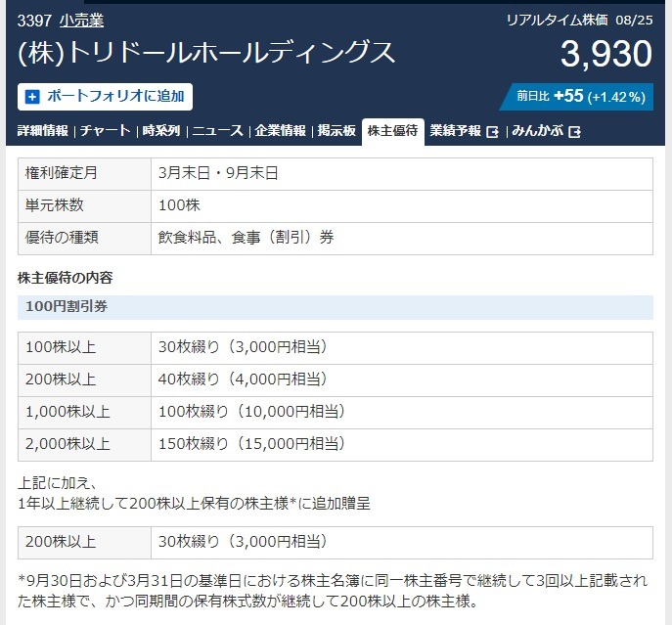This screenshot has height=625, width=672.
Task: Click the 100株 value cell
Action: click(x=402, y=206)
